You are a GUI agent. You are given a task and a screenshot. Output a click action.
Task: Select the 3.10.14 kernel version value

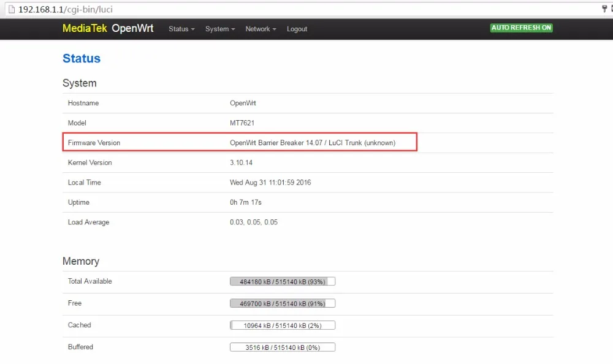241,162
